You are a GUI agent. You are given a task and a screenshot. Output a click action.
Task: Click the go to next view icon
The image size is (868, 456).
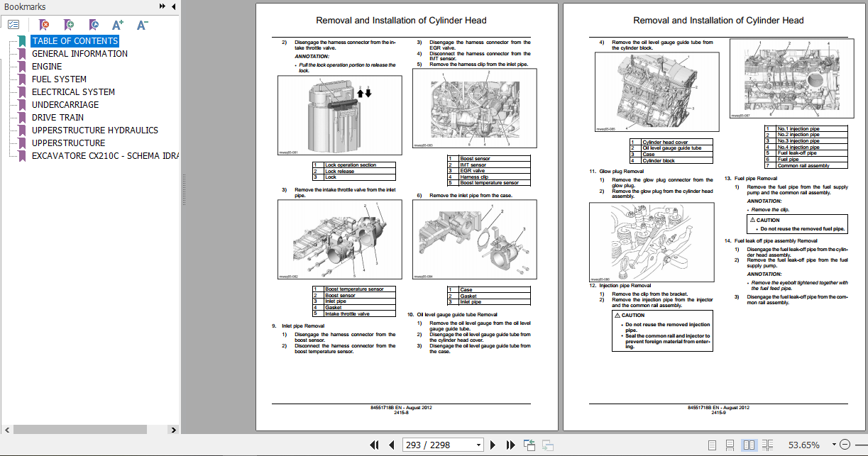pos(548,445)
